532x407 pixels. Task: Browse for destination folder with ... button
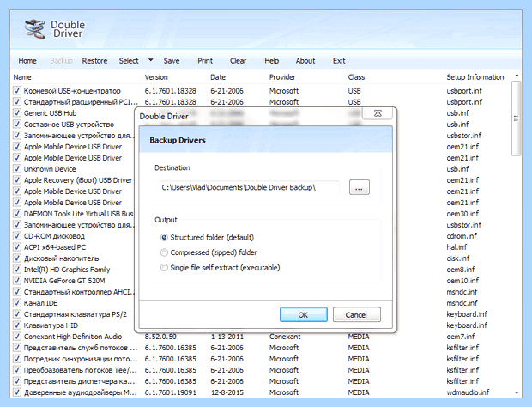pos(360,187)
